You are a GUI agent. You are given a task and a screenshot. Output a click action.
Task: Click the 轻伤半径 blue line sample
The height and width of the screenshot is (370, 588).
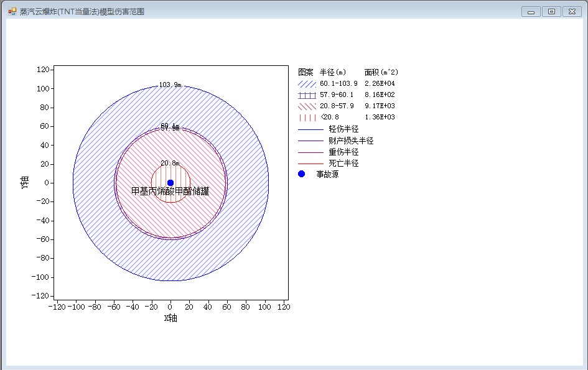pyautogui.click(x=310, y=130)
